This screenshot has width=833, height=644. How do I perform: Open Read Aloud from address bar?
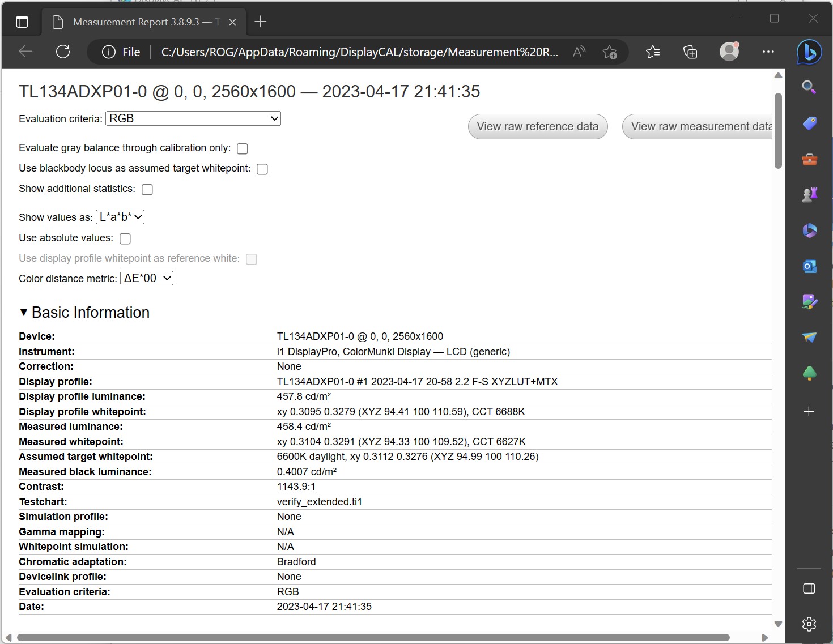[x=579, y=52]
